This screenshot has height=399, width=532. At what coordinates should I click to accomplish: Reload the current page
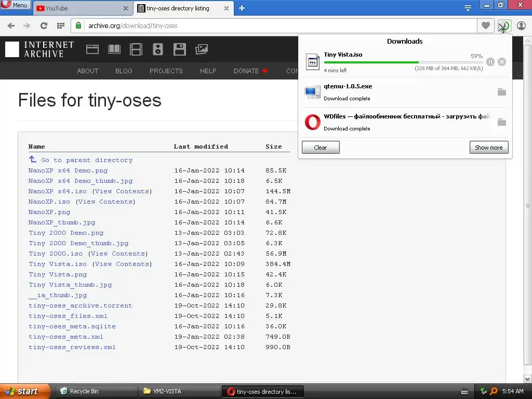coord(44,25)
